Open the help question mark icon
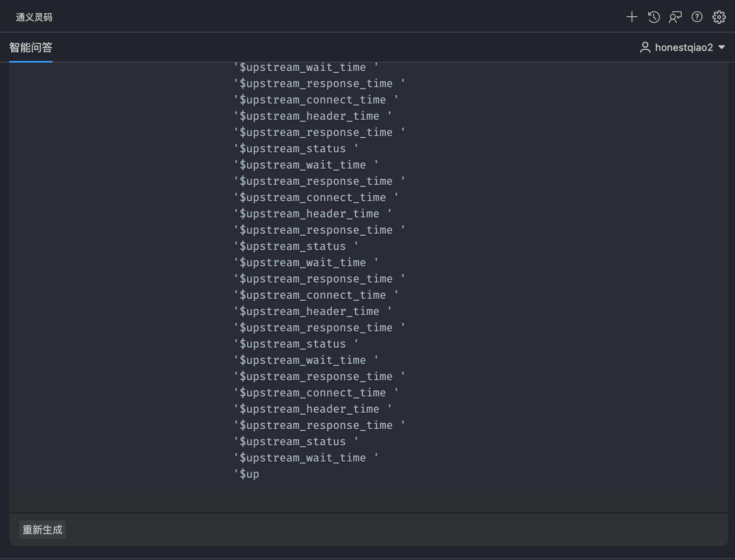Image resolution: width=735 pixels, height=560 pixels. click(697, 17)
